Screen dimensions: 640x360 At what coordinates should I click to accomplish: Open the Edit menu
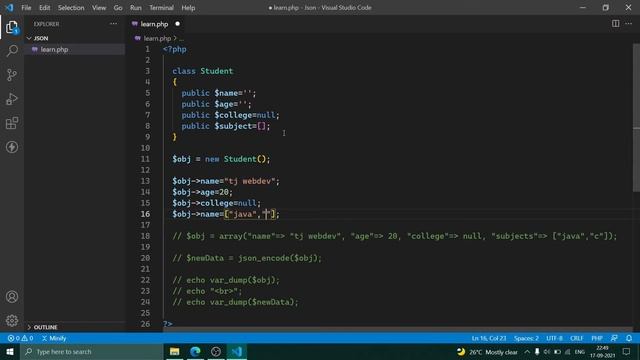[44, 8]
